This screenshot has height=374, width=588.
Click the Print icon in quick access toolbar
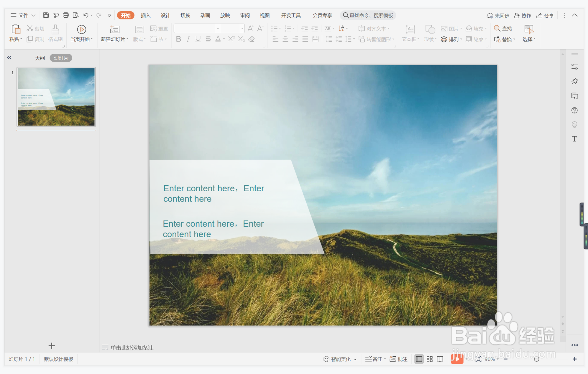[66, 15]
